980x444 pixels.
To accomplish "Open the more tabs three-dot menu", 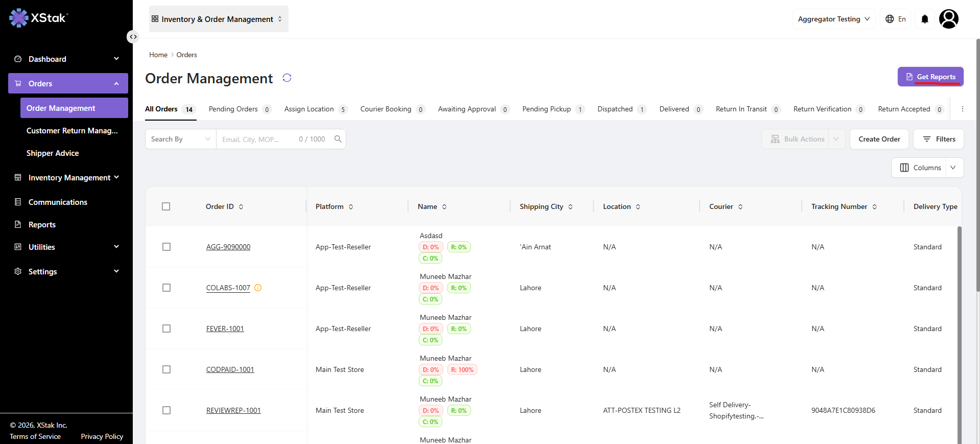I will [x=963, y=109].
